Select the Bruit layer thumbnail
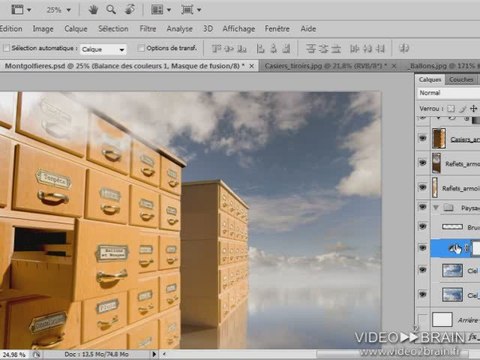The height and width of the screenshot is (360, 480). tap(452, 227)
